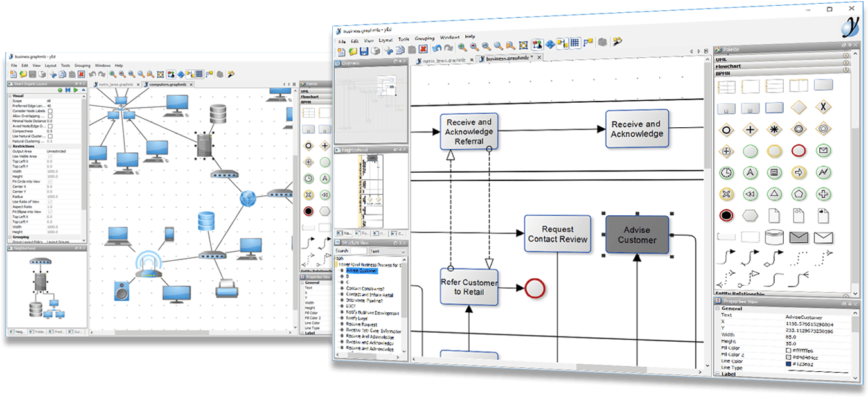
Task: Select the dark gray envelope message shape in the palette
Action: (799, 238)
